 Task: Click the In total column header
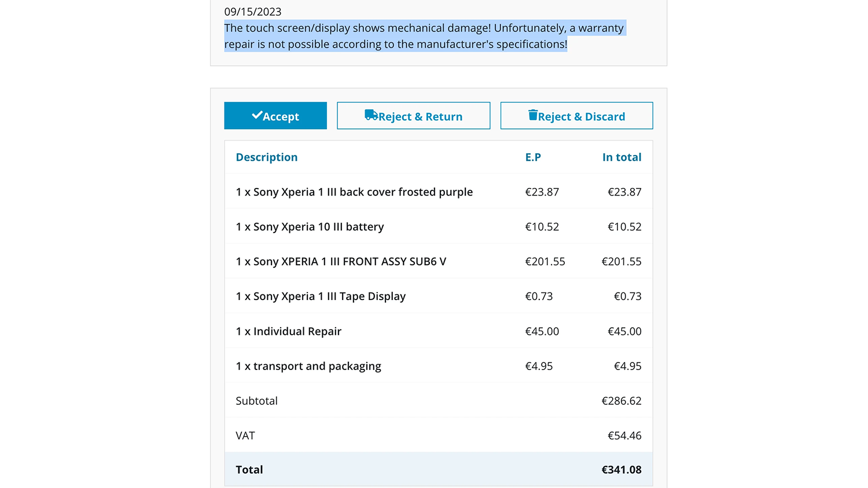tap(621, 157)
